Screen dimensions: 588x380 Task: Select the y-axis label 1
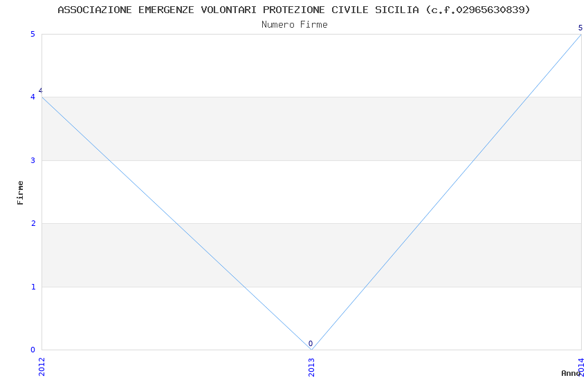tap(33, 287)
